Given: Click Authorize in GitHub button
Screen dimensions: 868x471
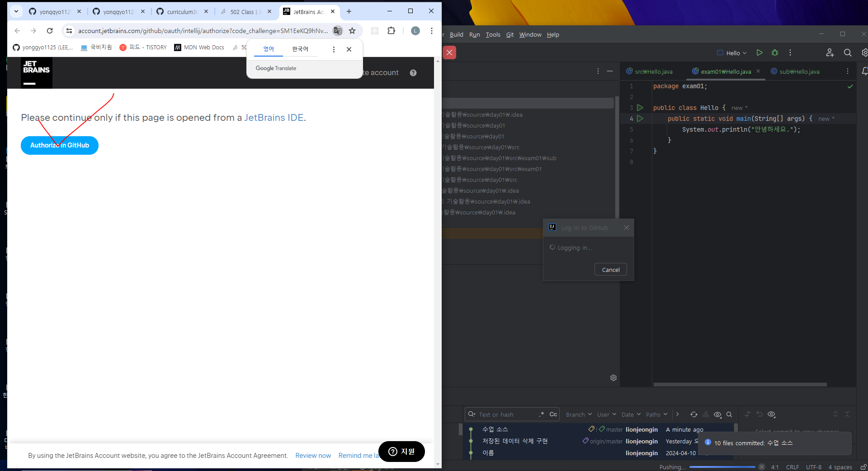Looking at the screenshot, I should (x=60, y=145).
